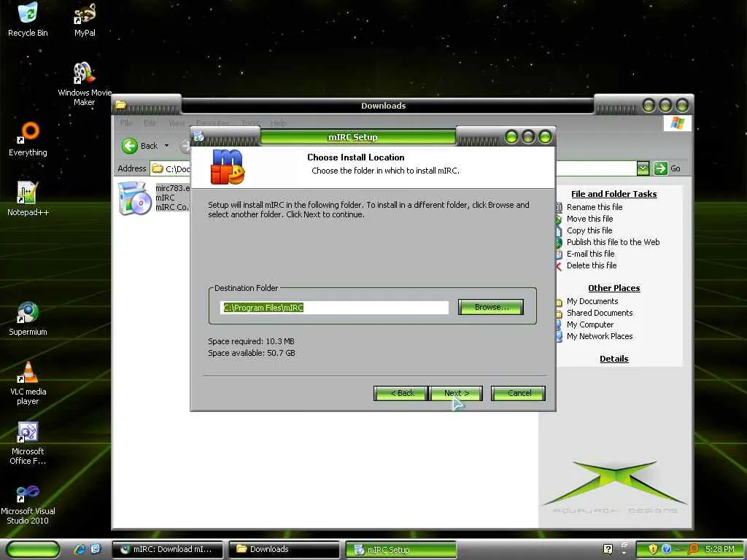Launch Internet Explorer from quick launch
Image resolution: width=747 pixels, height=560 pixels.
coord(80,550)
